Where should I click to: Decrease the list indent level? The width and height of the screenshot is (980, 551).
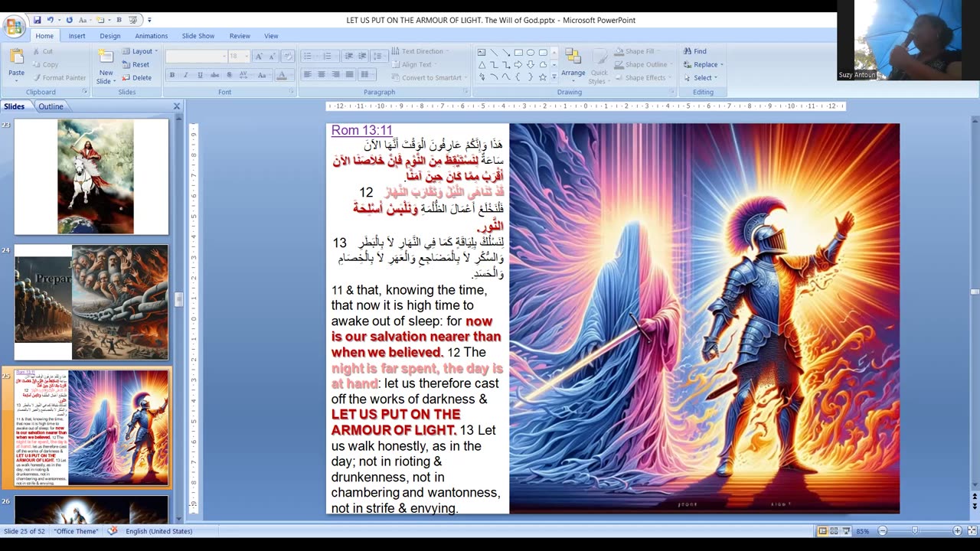(x=349, y=57)
